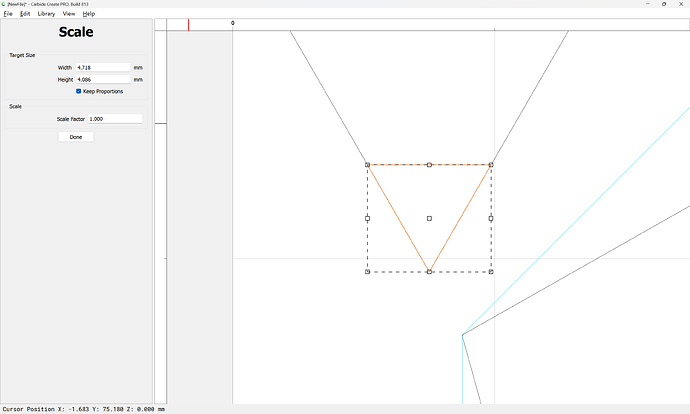Open the Help menu
The height and width of the screenshot is (414, 690).
(89, 14)
